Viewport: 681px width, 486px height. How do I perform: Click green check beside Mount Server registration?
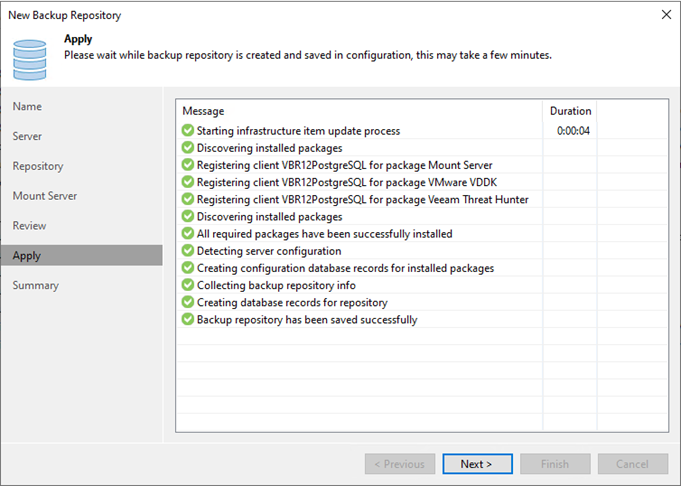coord(188,165)
